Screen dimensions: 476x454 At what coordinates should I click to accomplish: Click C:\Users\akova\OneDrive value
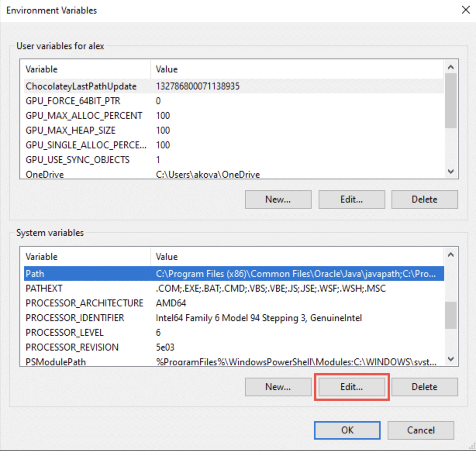tap(208, 175)
